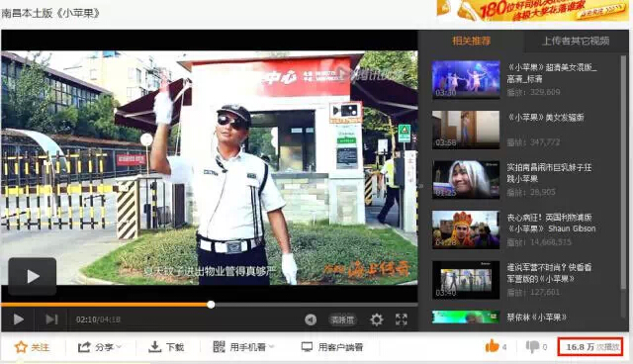Open the 《小苹果》美女紧猫新 video thumbnail
Screen dimensions: 633x364
coord(466,130)
